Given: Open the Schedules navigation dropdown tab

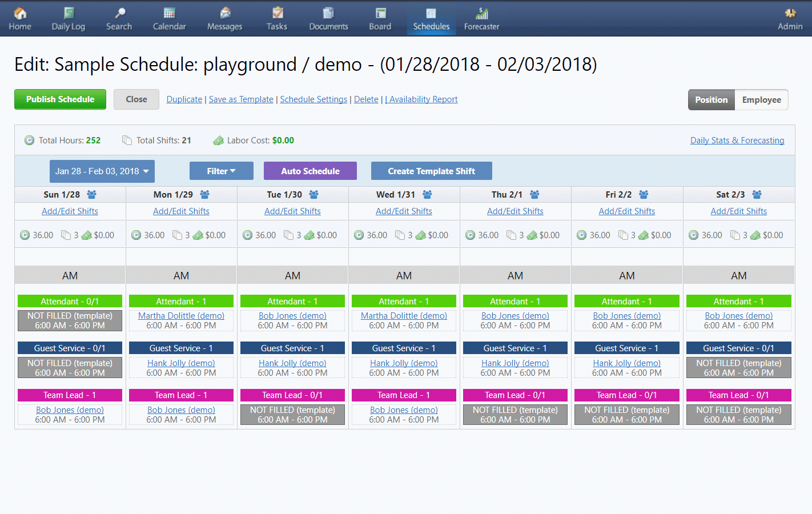Looking at the screenshot, I should 431,18.
